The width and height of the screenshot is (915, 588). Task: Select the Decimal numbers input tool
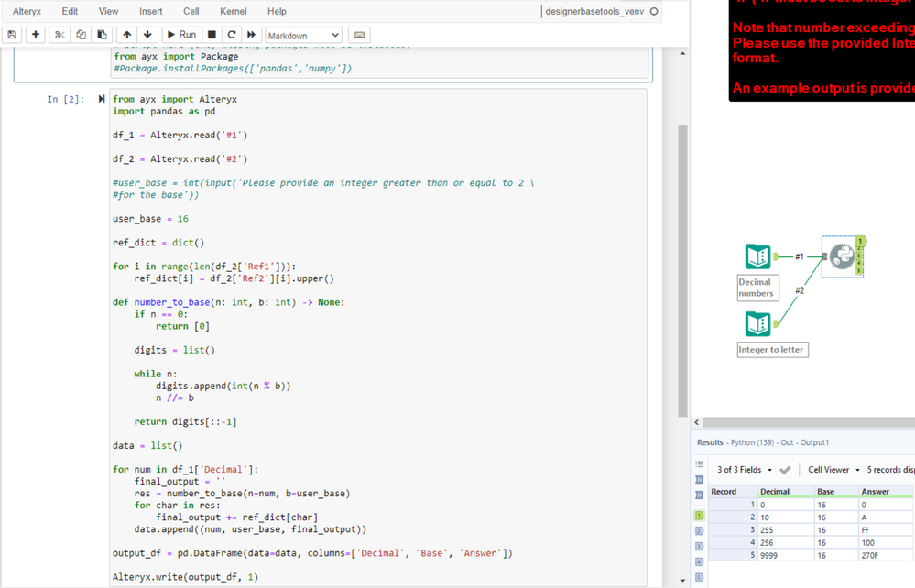pos(757,257)
